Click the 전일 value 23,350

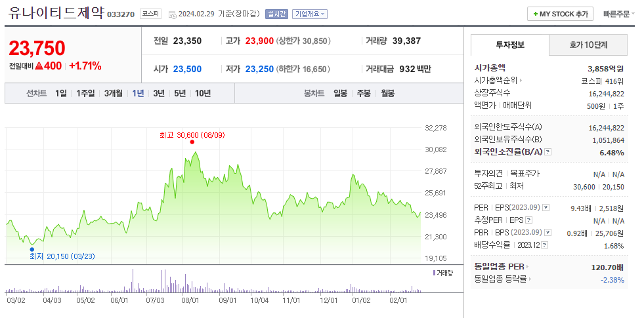pyautogui.click(x=187, y=41)
